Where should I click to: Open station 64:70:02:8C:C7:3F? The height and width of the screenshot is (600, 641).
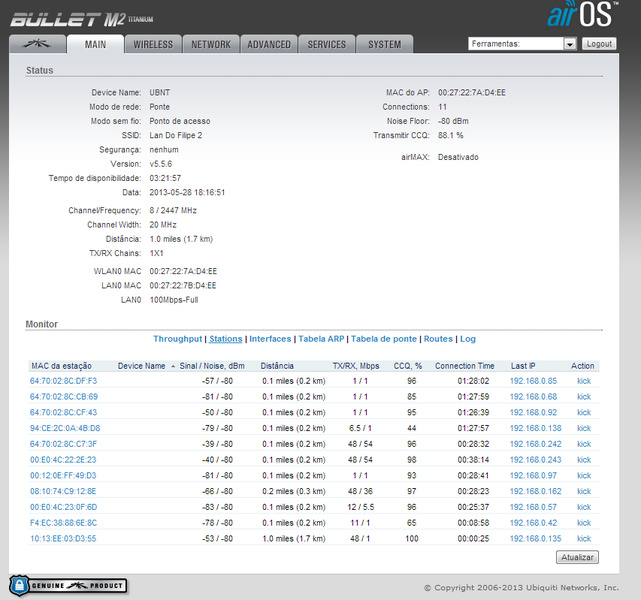pyautogui.click(x=63, y=444)
